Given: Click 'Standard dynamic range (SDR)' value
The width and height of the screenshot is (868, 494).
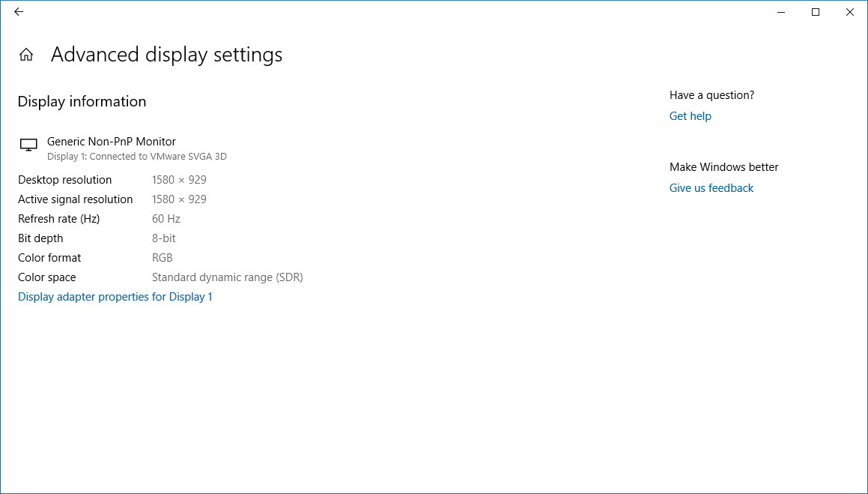Looking at the screenshot, I should coord(228,277).
